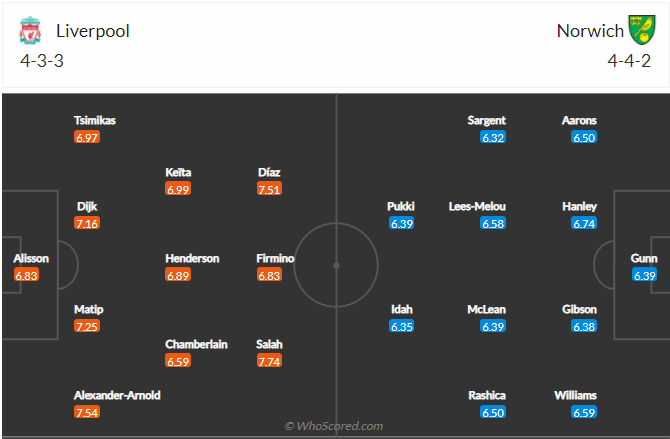Select the Liverpool team name
Screen dimensions: 670x439
(93, 30)
